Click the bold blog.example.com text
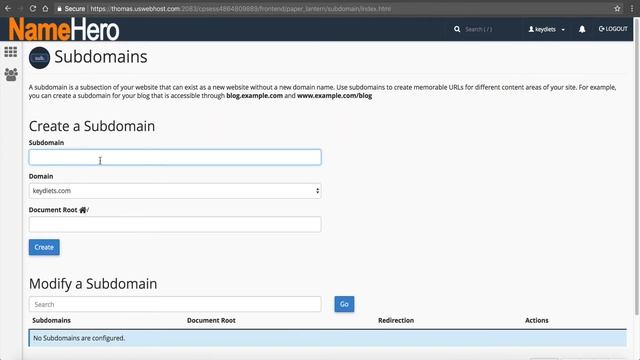This screenshot has height=360, width=640. tap(254, 96)
